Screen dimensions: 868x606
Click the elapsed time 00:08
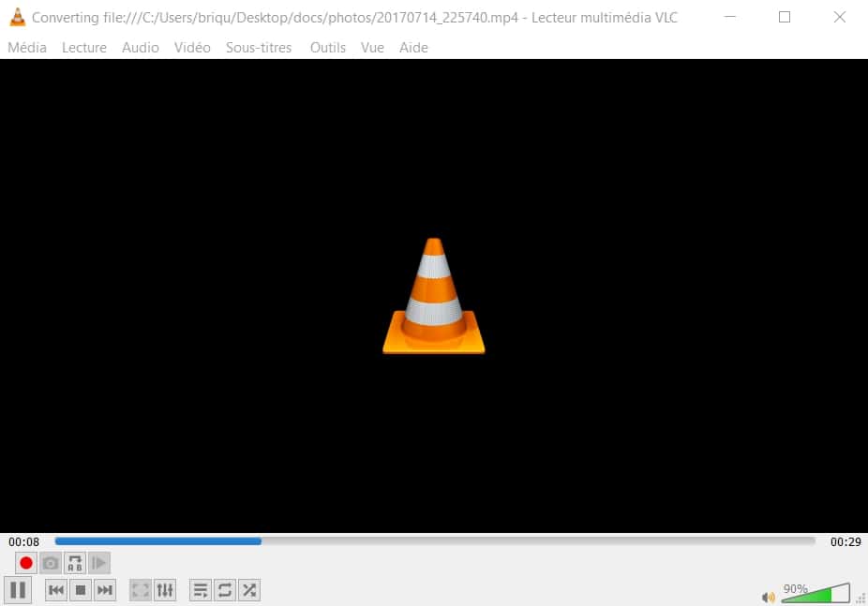(23, 542)
